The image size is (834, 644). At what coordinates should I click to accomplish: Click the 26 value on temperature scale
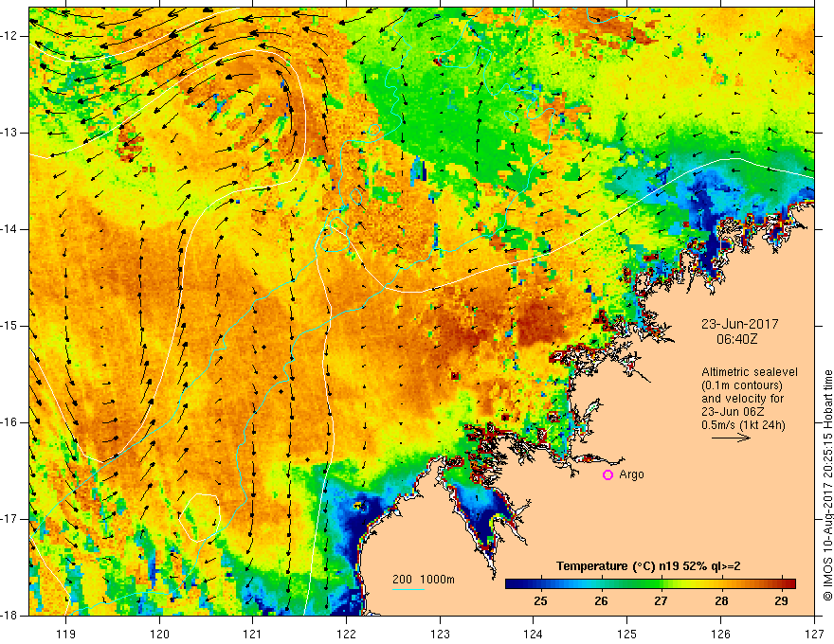click(x=601, y=601)
